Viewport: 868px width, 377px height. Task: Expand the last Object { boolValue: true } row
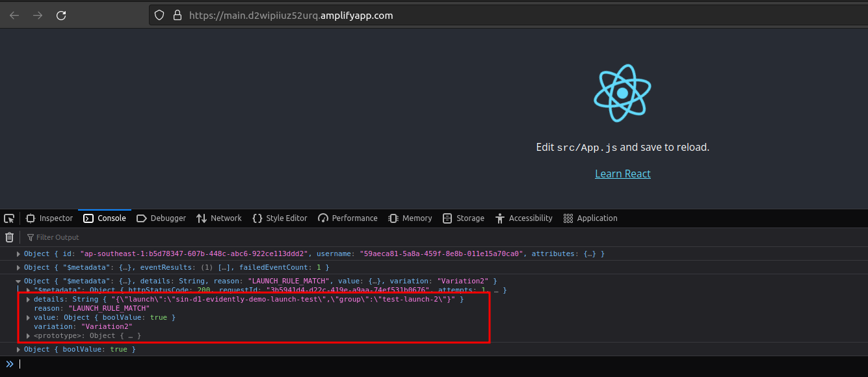tap(18, 350)
